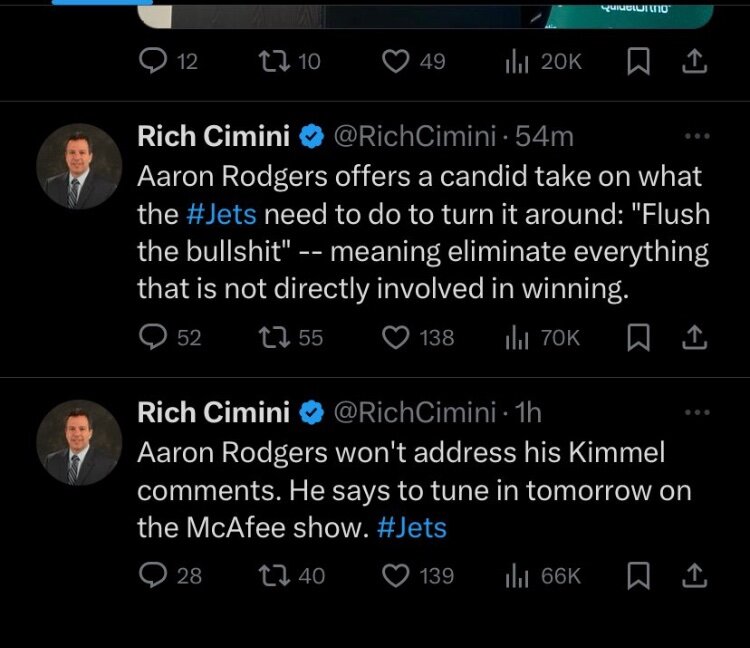Open more options on the 1h tweet
This screenshot has height=648, width=750.
(695, 412)
